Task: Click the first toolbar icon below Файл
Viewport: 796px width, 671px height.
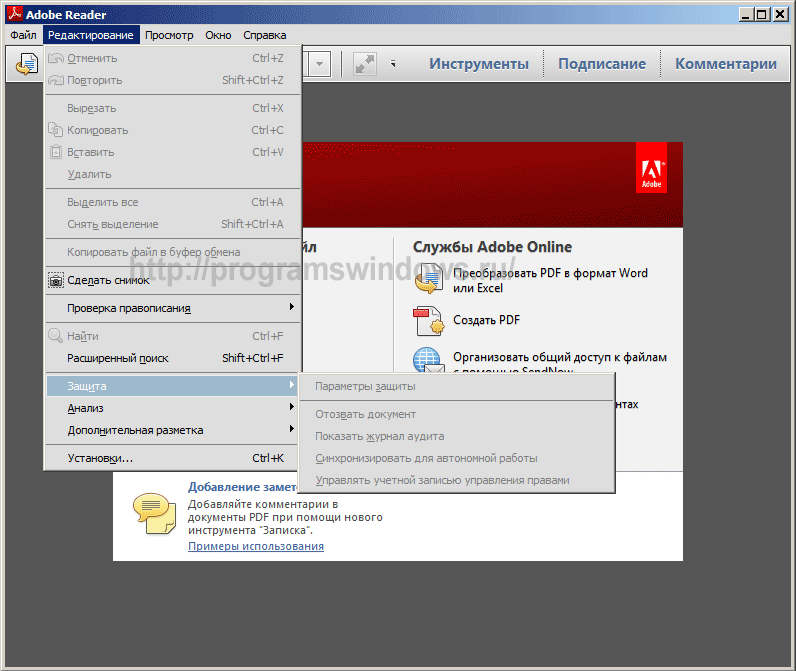Action: (26, 64)
